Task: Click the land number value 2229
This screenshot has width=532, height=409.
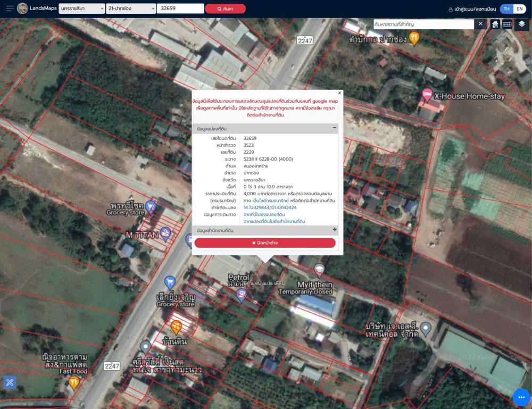Action: pos(248,152)
